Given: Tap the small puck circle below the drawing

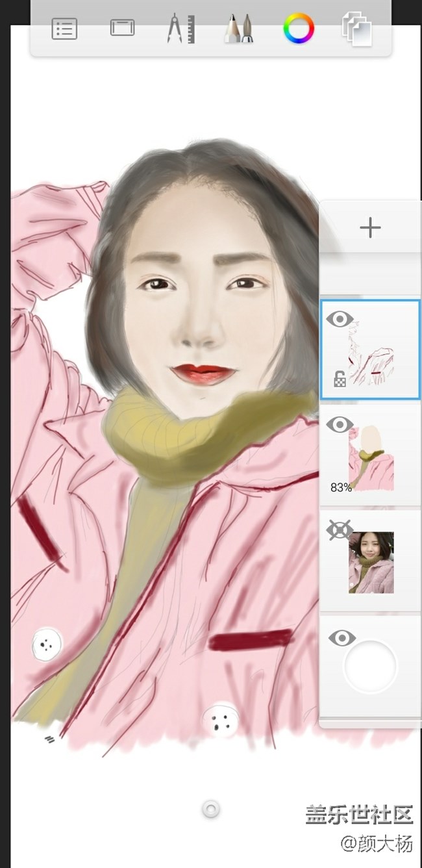Looking at the screenshot, I should point(210,809).
